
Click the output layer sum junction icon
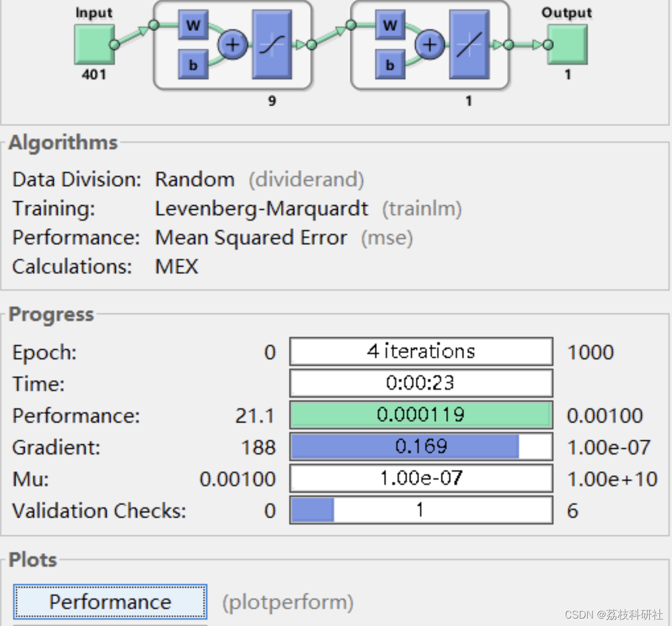[430, 45]
